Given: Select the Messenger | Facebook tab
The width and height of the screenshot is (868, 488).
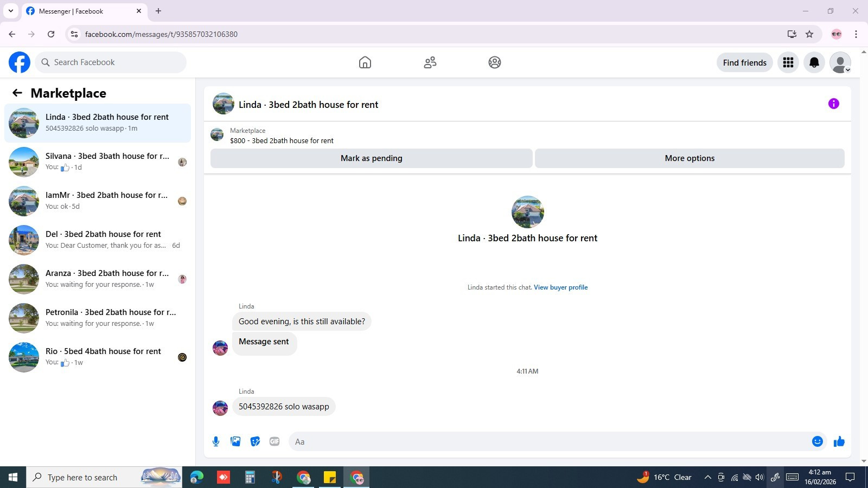Looking at the screenshot, I should pos(84,11).
